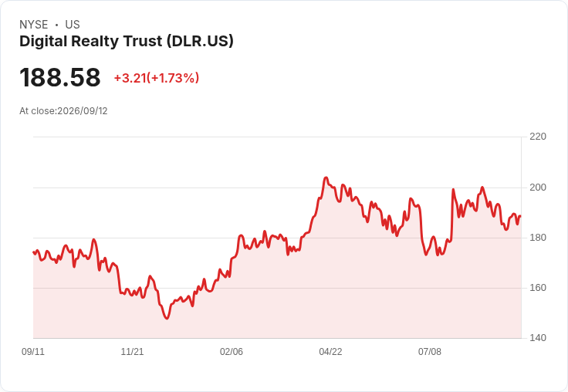Click the 200 price axis label
The width and height of the screenshot is (568, 392).
(538, 188)
